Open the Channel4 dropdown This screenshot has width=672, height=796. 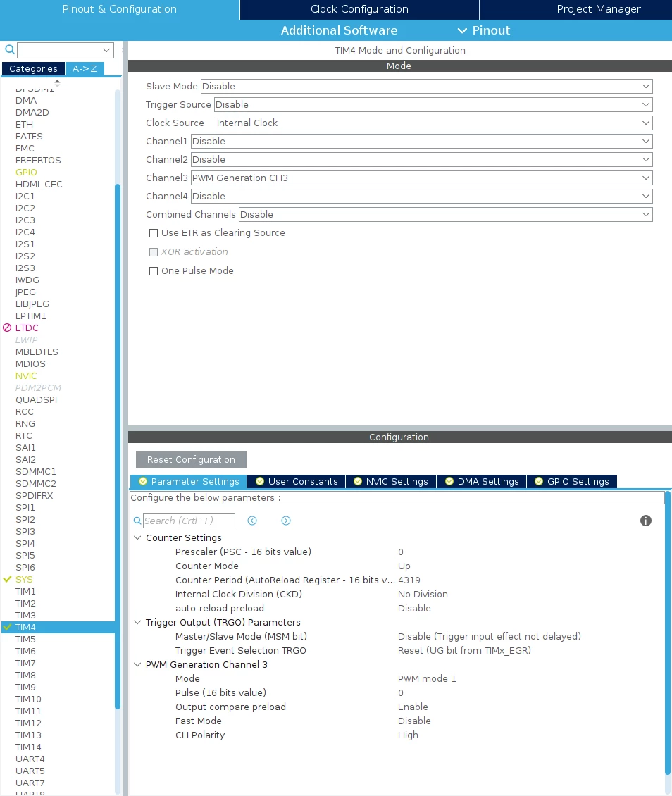pos(422,196)
